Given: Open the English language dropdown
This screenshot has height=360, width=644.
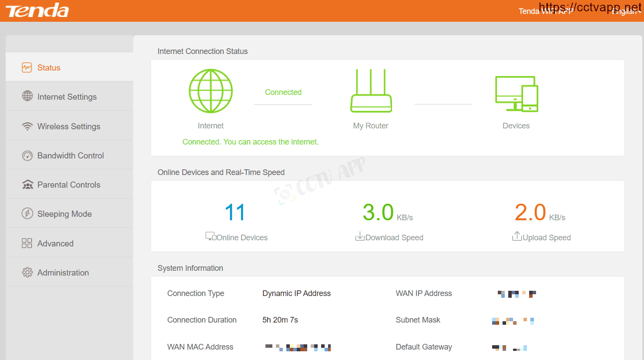Looking at the screenshot, I should tap(627, 11).
